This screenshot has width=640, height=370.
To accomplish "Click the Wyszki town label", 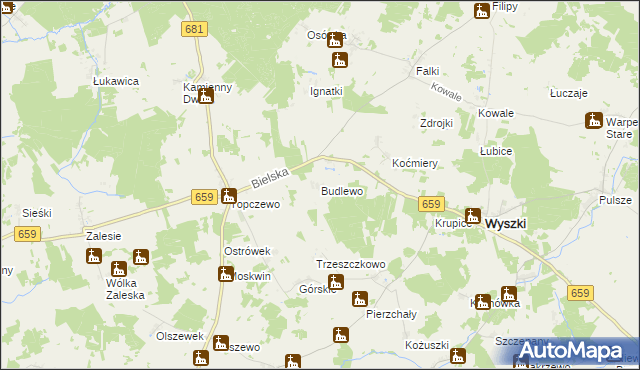I will 506,224.
